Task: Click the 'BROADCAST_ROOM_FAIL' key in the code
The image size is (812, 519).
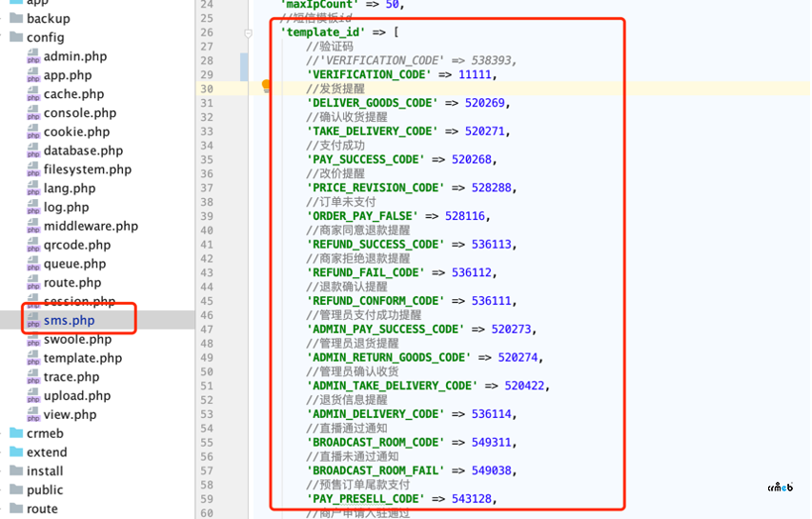Action: click(376, 470)
